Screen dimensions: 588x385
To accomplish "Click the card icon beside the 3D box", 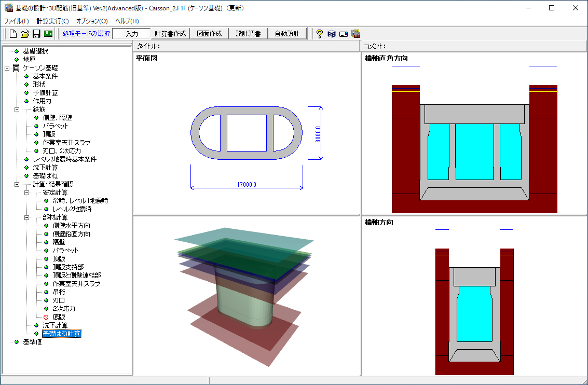I will coord(343,34).
